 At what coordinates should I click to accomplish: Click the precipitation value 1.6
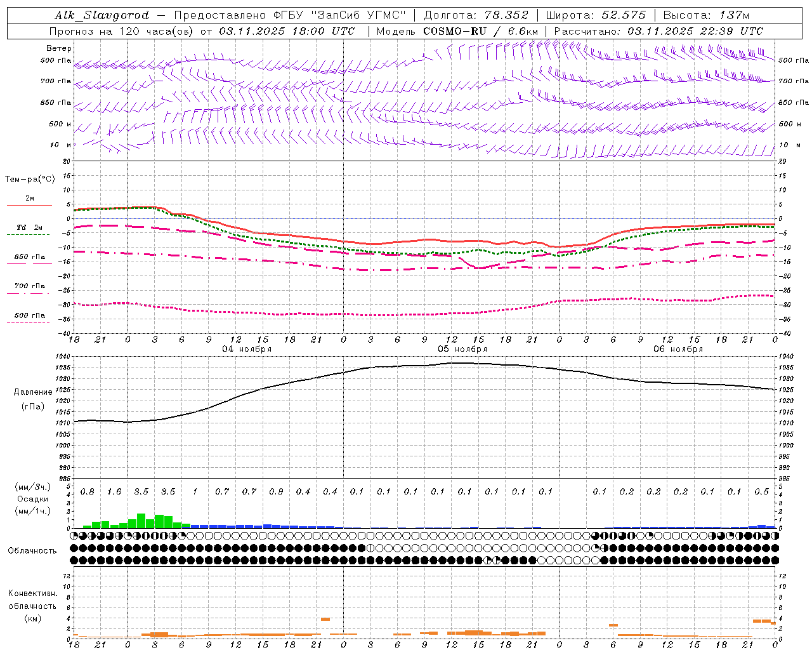pos(114,492)
